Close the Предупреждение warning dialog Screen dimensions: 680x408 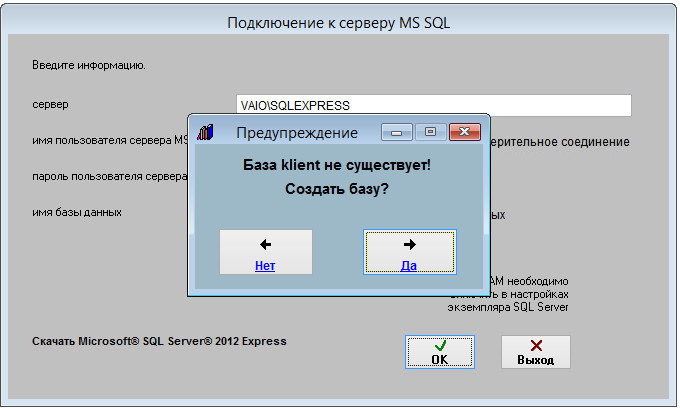[465, 132]
